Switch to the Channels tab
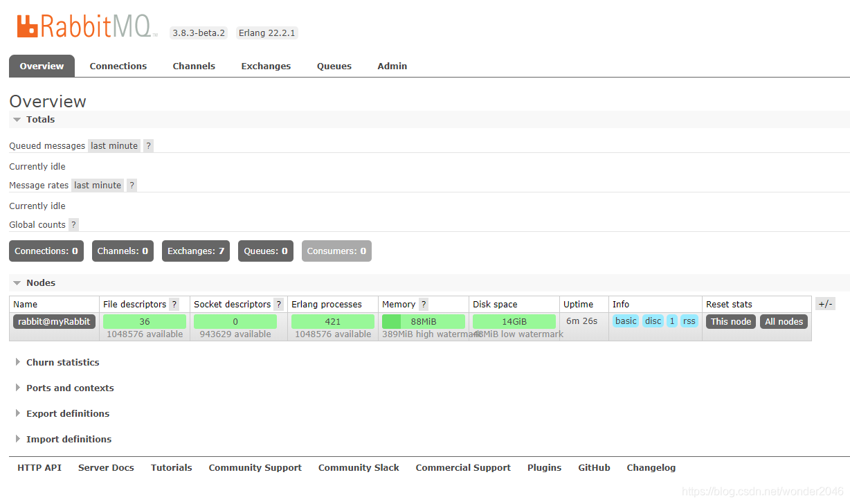This screenshot has width=850, height=504. point(194,66)
